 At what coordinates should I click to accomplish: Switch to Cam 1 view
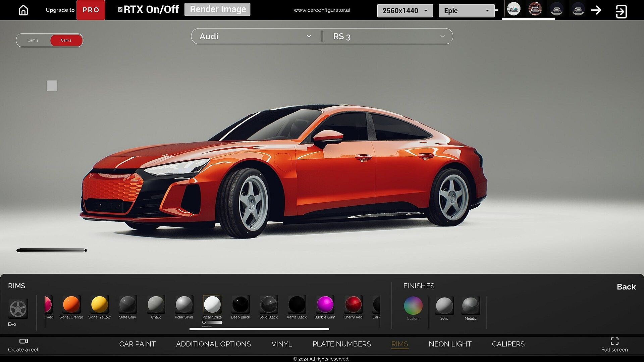(33, 40)
